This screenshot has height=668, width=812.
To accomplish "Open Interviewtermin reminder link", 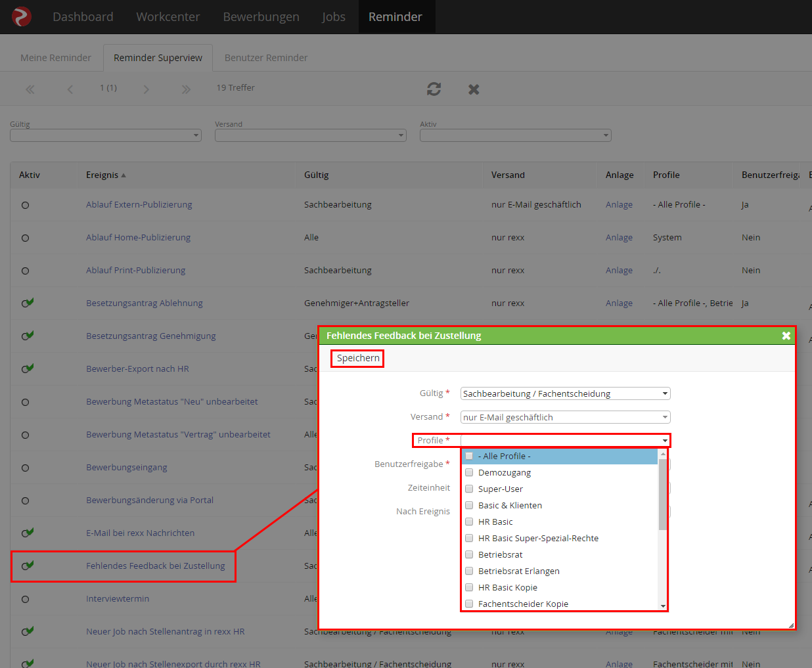I will pyautogui.click(x=118, y=599).
